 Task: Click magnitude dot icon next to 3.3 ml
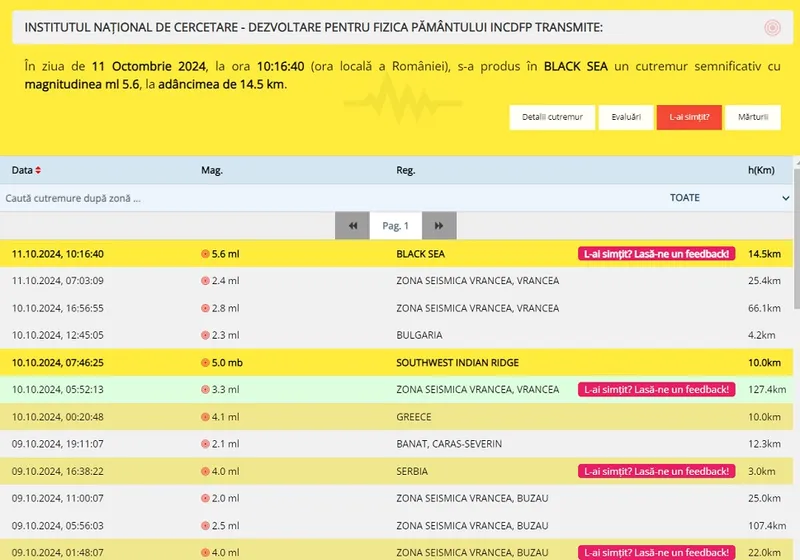tap(205, 390)
